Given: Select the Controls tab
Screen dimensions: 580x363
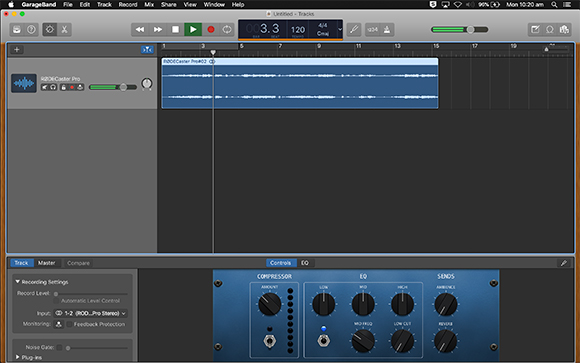Looking at the screenshot, I should [280, 263].
